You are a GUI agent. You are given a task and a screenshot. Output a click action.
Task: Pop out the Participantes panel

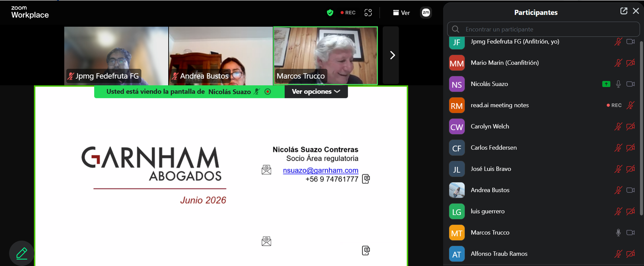pyautogui.click(x=624, y=11)
